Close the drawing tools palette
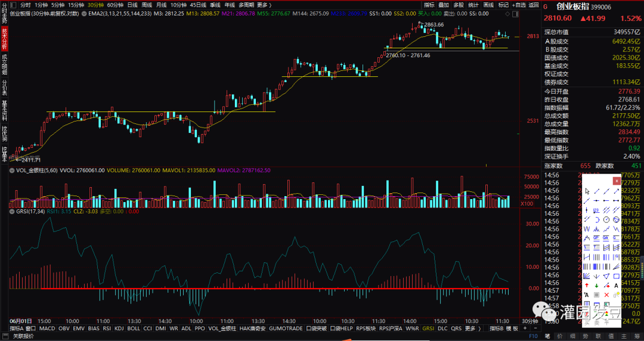 617,181
